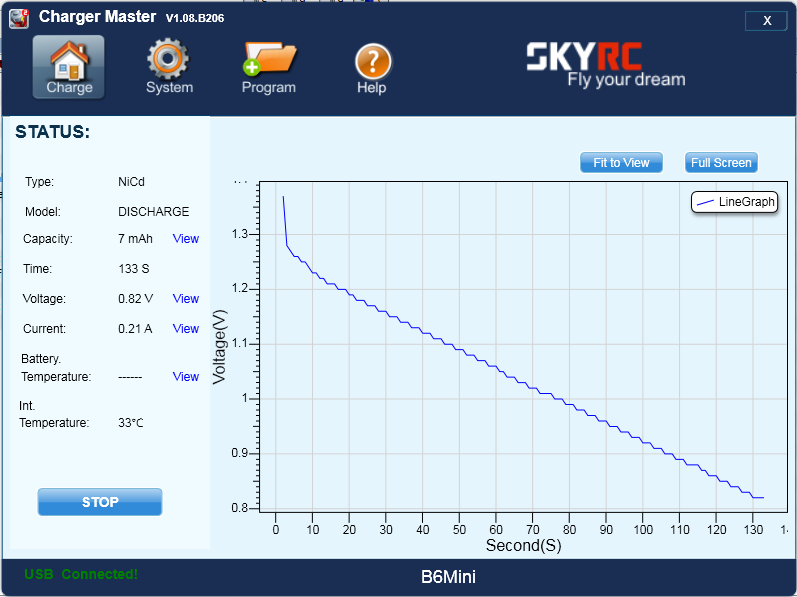Image resolution: width=797 pixels, height=597 pixels.
Task: Open the Charge home screen
Action: point(69,67)
